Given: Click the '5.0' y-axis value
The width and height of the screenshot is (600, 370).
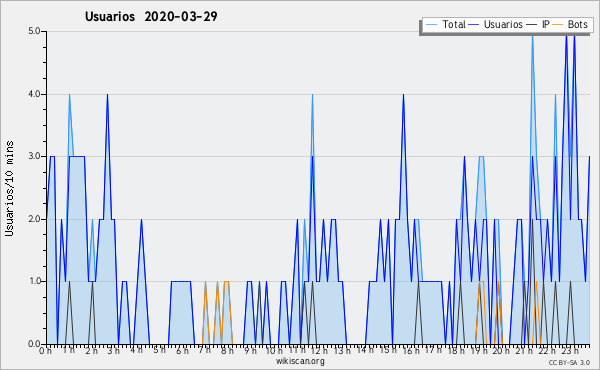Looking at the screenshot, I should click(34, 31).
